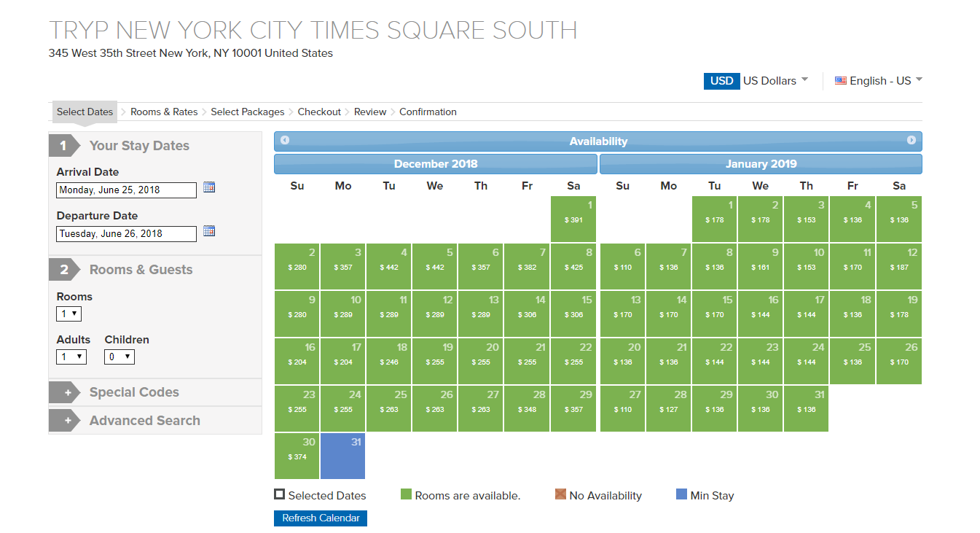The height and width of the screenshot is (533, 980).
Task: Select the blue Min Stay December 31 cell
Action: (x=343, y=456)
